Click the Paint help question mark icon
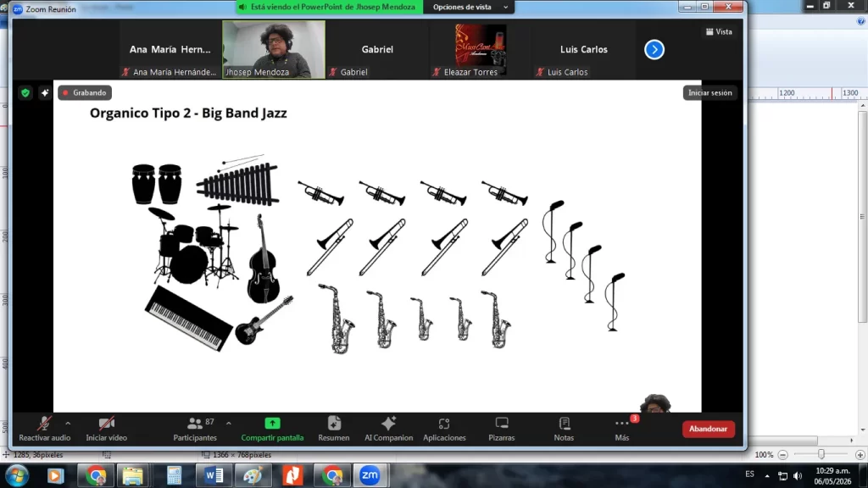Viewport: 868px width, 488px height. [x=861, y=21]
